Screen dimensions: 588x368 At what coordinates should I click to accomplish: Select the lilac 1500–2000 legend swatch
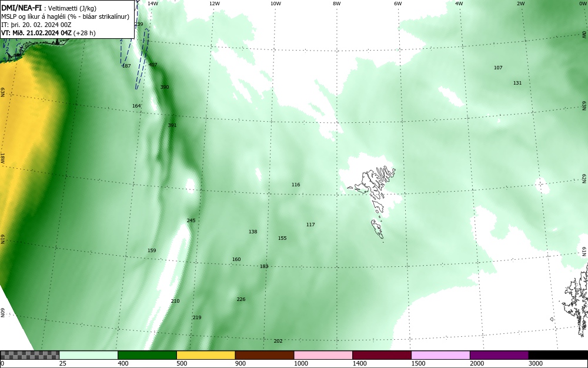pos(440,355)
